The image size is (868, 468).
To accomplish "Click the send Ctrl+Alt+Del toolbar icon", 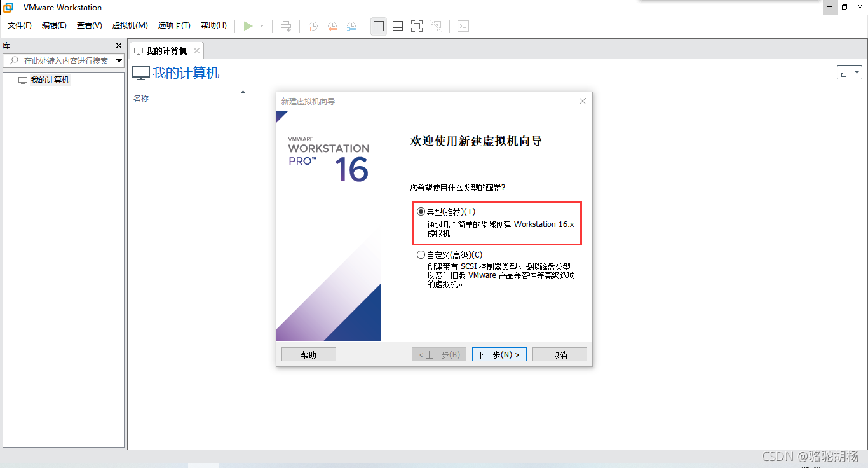I will pyautogui.click(x=286, y=26).
